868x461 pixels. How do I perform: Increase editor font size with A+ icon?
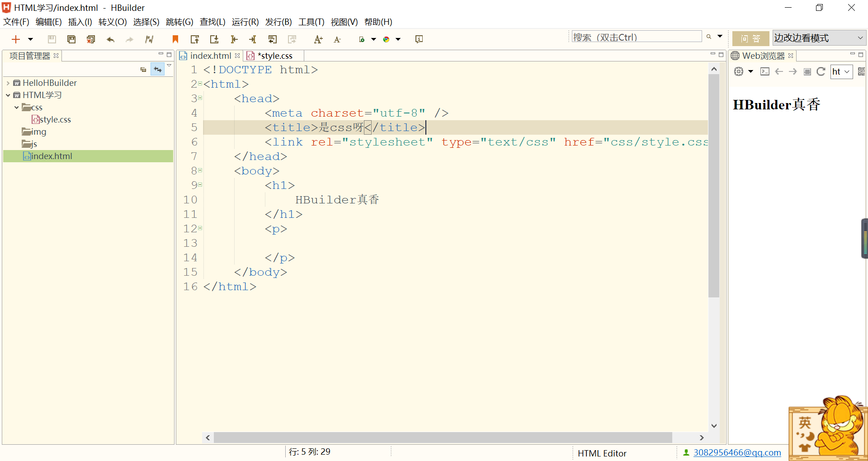[318, 39]
